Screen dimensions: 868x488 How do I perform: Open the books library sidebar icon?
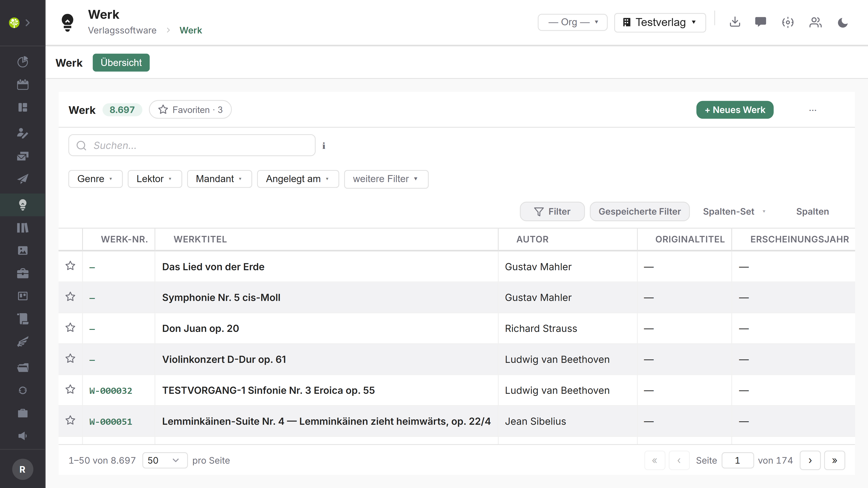click(x=23, y=228)
